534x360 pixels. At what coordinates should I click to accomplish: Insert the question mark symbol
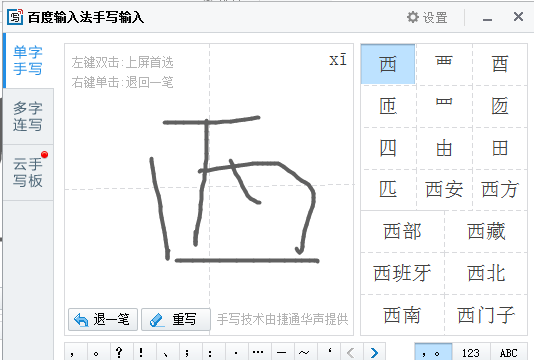[x=119, y=353]
